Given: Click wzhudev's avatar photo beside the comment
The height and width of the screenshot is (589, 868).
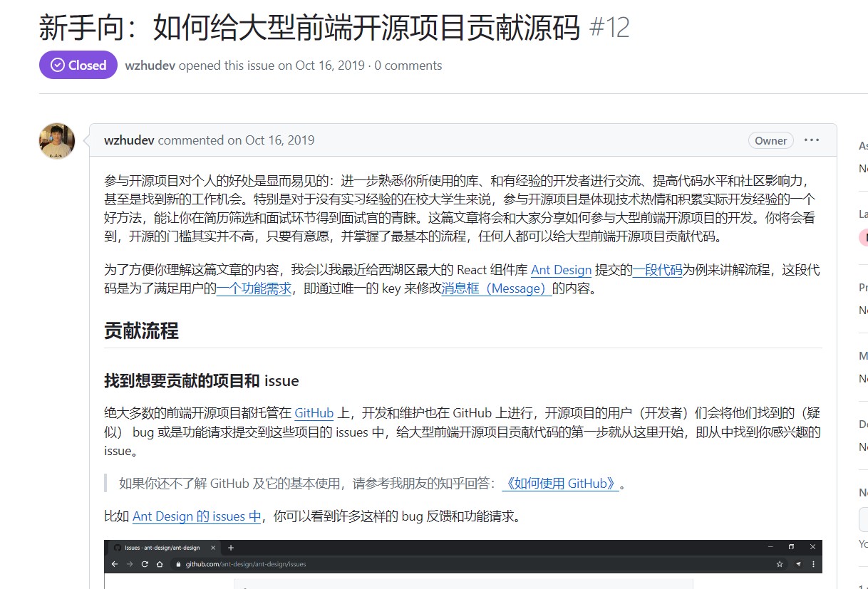Looking at the screenshot, I should point(57,141).
